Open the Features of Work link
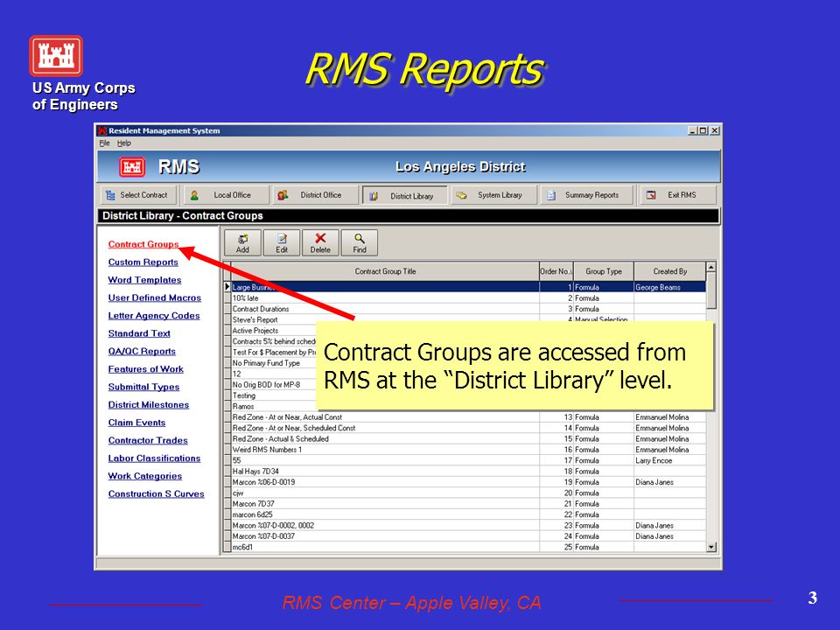The image size is (840, 630). click(x=146, y=368)
